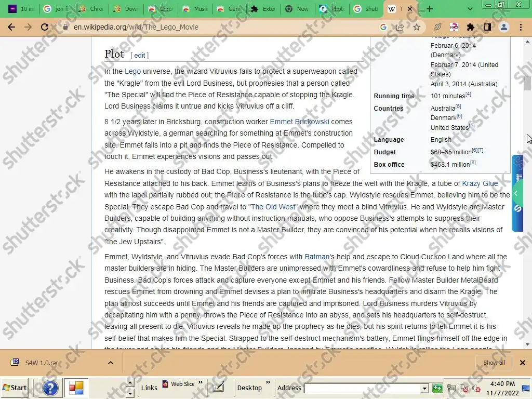The image size is (532, 399).
Task: Expand the blue side widget arrow
Action: click(516, 193)
